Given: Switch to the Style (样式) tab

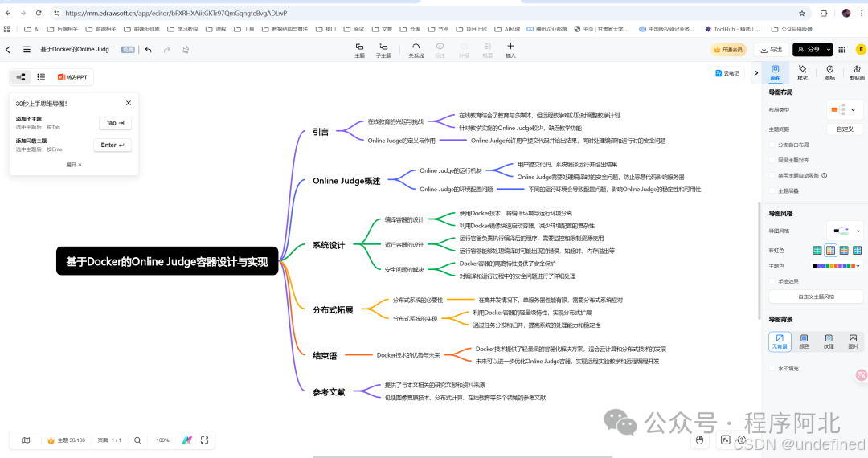Looking at the screenshot, I should coord(803,72).
